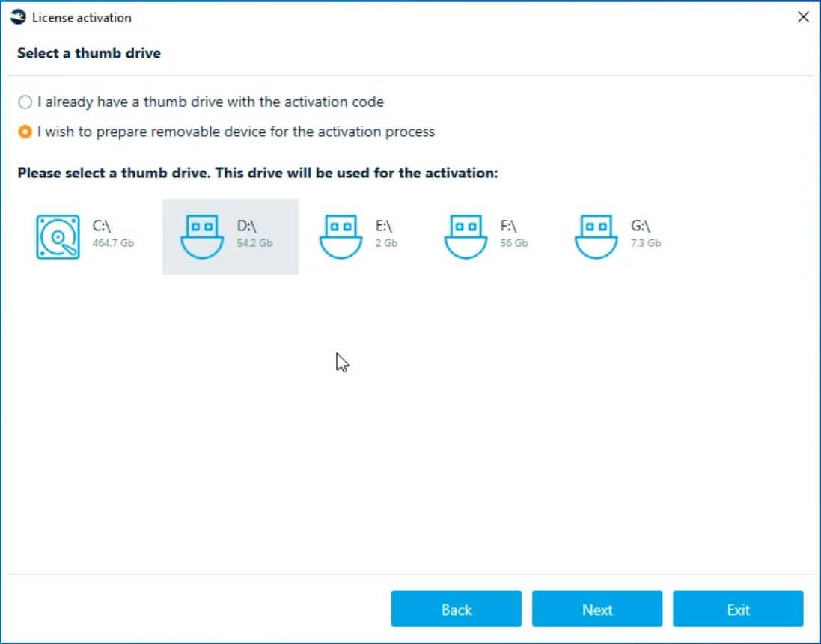Click the '56 Gb' size label
The height and width of the screenshot is (644, 821).
(514, 243)
